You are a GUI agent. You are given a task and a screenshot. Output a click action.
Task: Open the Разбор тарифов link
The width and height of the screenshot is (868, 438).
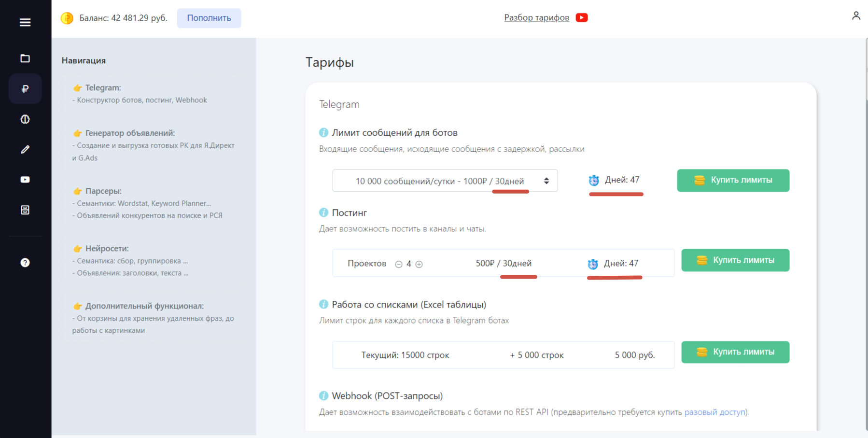(537, 18)
